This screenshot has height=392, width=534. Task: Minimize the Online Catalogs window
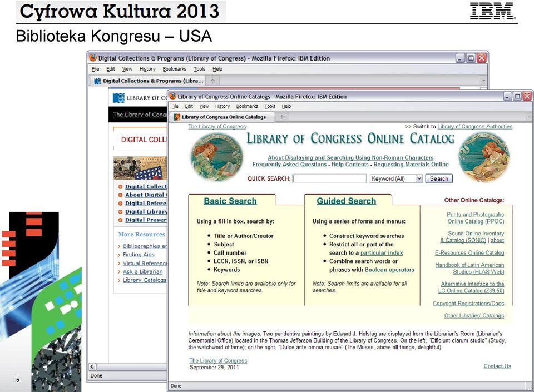[507, 96]
